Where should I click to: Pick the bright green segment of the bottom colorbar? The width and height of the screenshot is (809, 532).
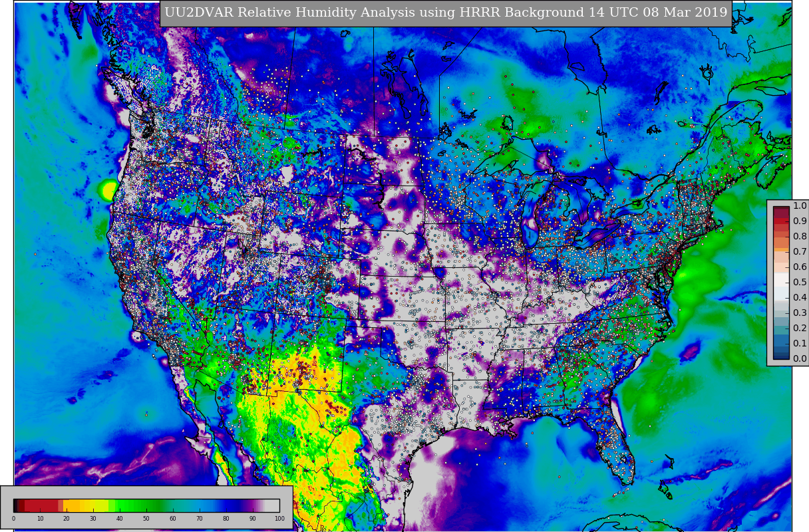pyautogui.click(x=124, y=505)
